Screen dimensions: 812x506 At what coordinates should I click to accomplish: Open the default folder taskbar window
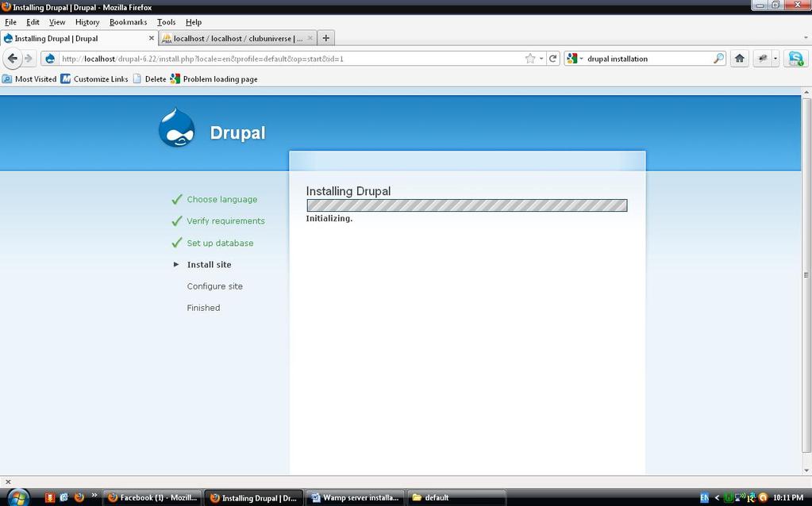pos(456,498)
